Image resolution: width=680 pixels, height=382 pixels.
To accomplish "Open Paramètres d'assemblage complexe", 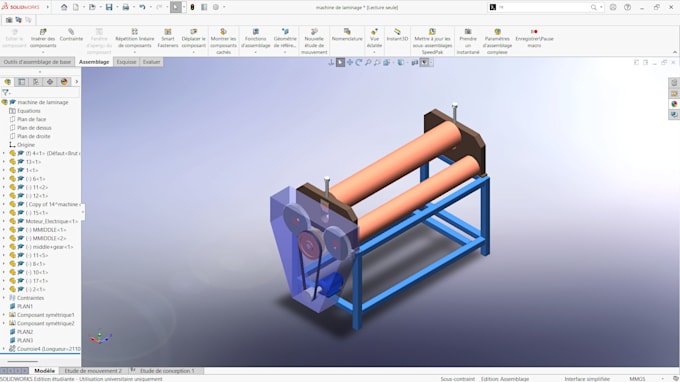I will coord(497,42).
